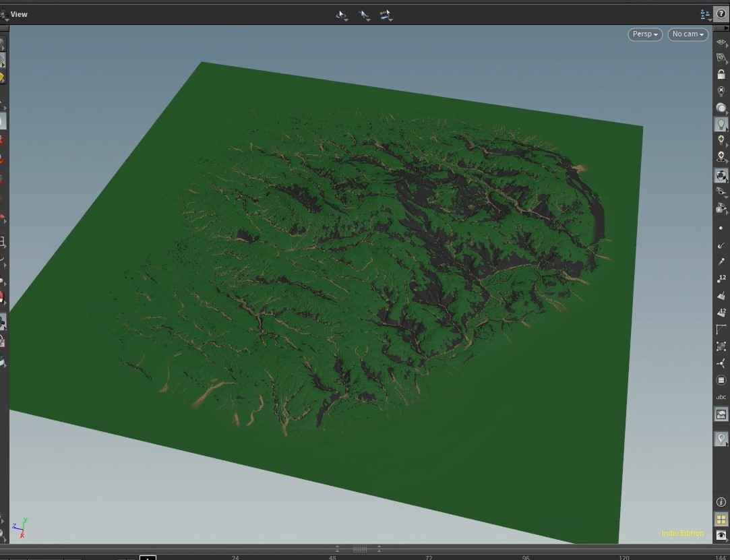The height and width of the screenshot is (560, 730).
Task: Enable high quality lighting bulb with plus
Action: point(721,140)
